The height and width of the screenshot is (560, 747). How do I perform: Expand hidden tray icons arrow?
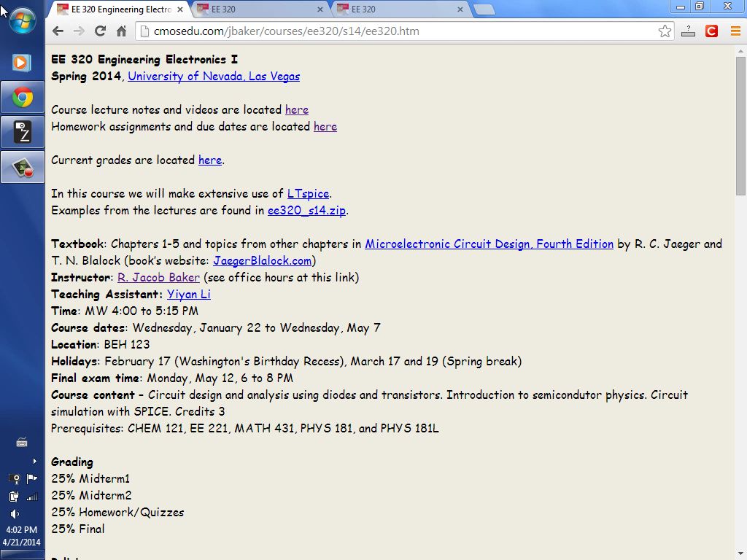(34, 461)
